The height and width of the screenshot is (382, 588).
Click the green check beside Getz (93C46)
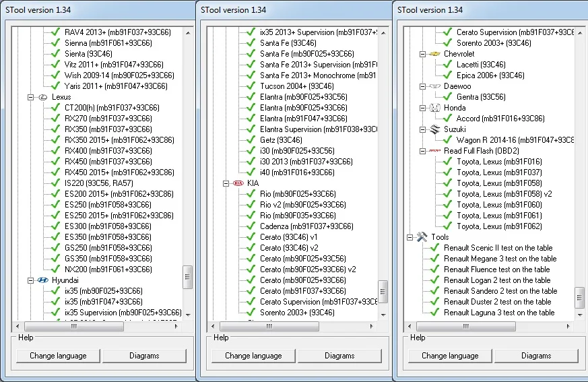pos(251,140)
